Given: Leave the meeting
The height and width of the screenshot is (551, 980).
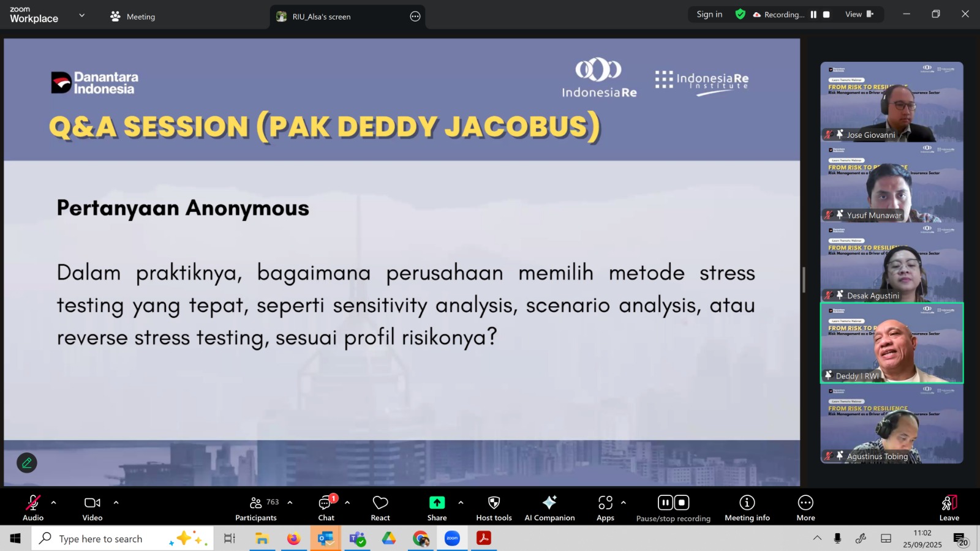Looking at the screenshot, I should point(949,508).
